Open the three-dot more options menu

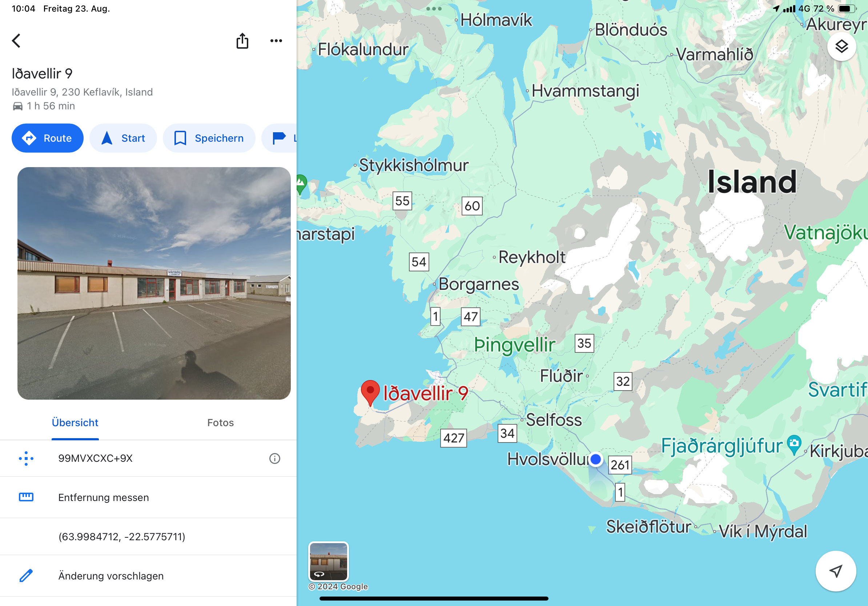point(276,41)
